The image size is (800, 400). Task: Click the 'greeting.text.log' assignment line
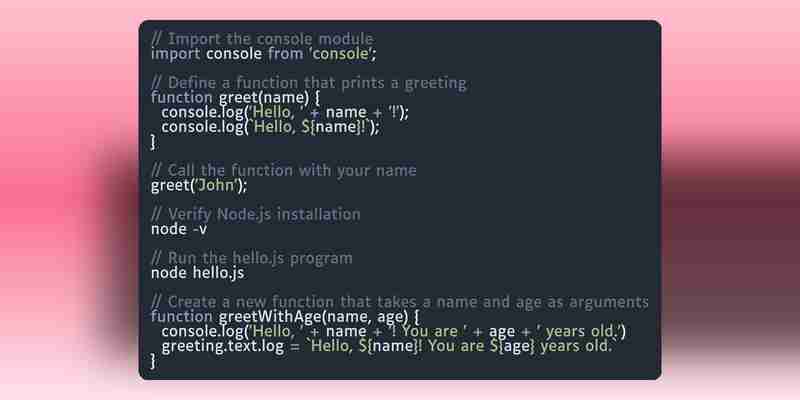click(386, 346)
